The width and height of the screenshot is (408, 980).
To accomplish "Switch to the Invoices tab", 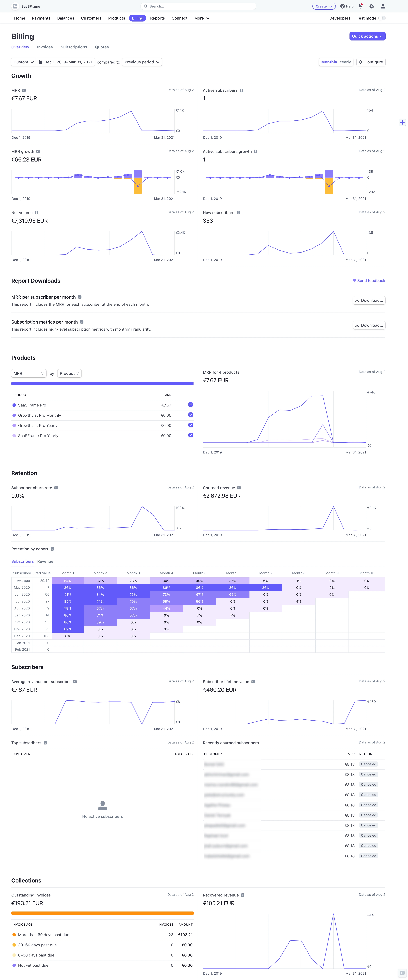I will 45,47.
